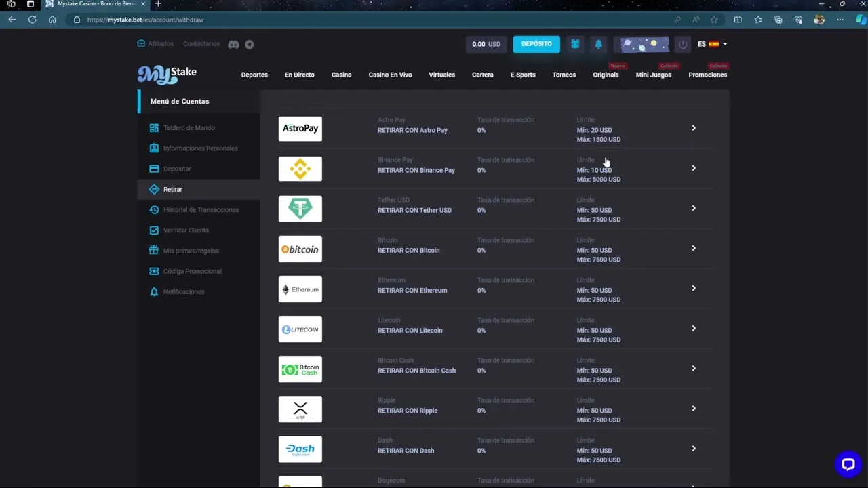
Task: Expand the Bitcoin withdrawal arrow
Action: click(694, 248)
